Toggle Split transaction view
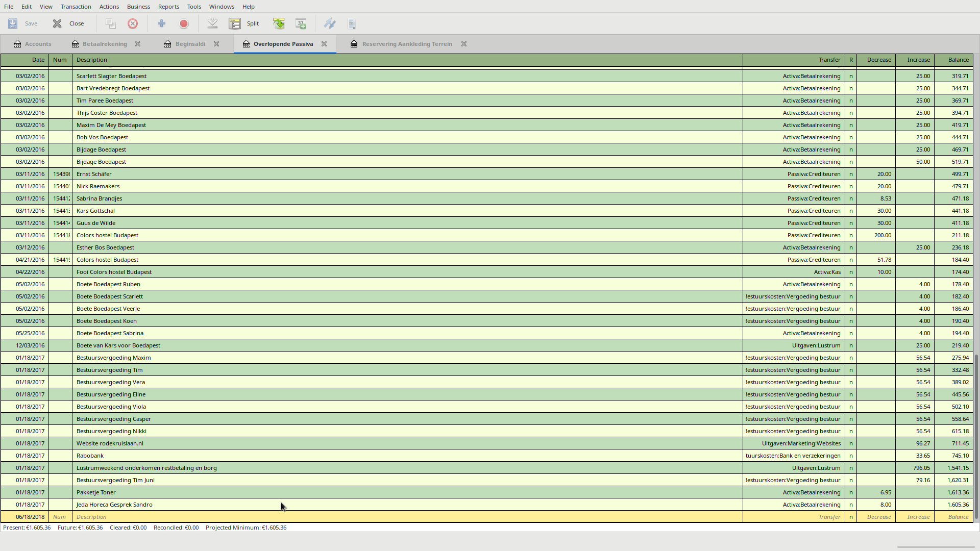 pyautogui.click(x=244, y=23)
